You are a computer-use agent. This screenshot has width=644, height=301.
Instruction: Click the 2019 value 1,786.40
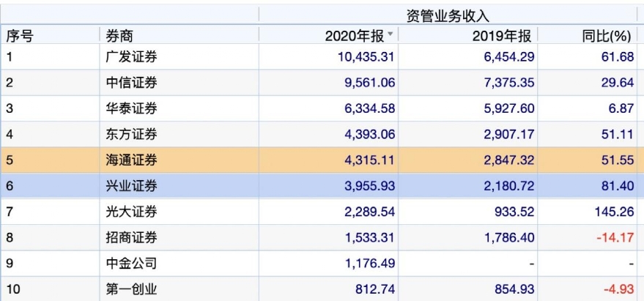pos(509,237)
